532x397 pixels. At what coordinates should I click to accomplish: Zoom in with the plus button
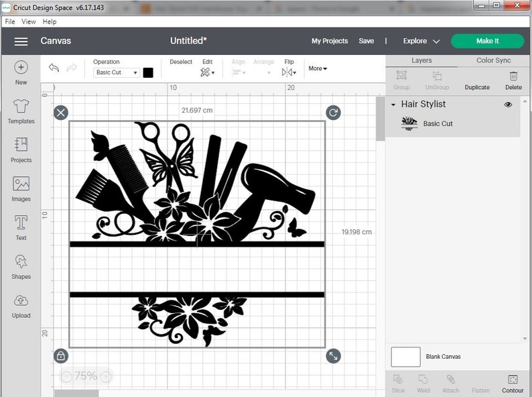point(106,376)
